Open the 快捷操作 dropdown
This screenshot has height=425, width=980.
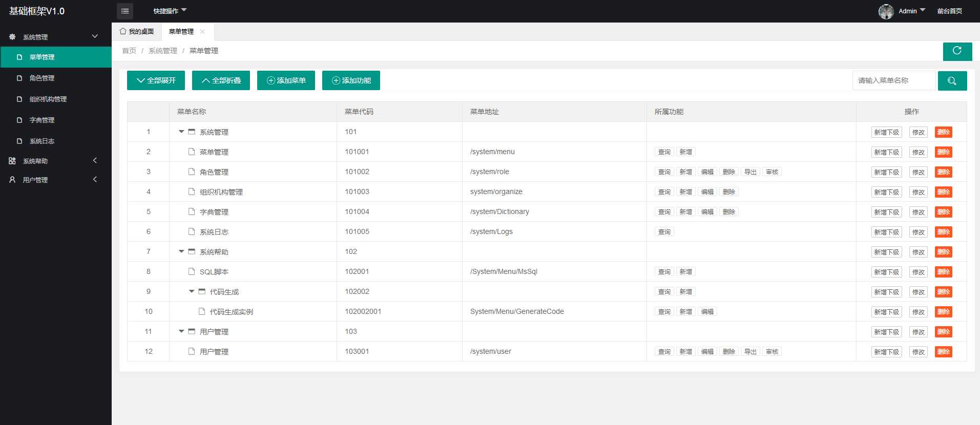[170, 11]
